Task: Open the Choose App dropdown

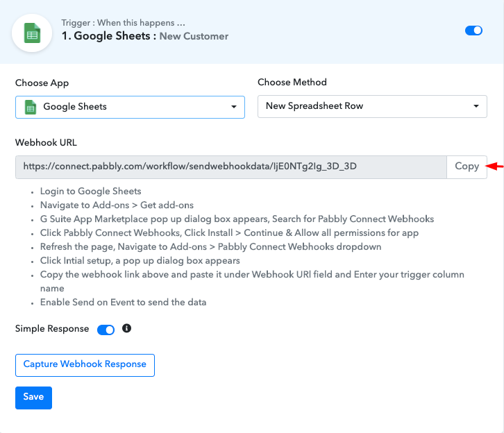Action: pyautogui.click(x=131, y=107)
